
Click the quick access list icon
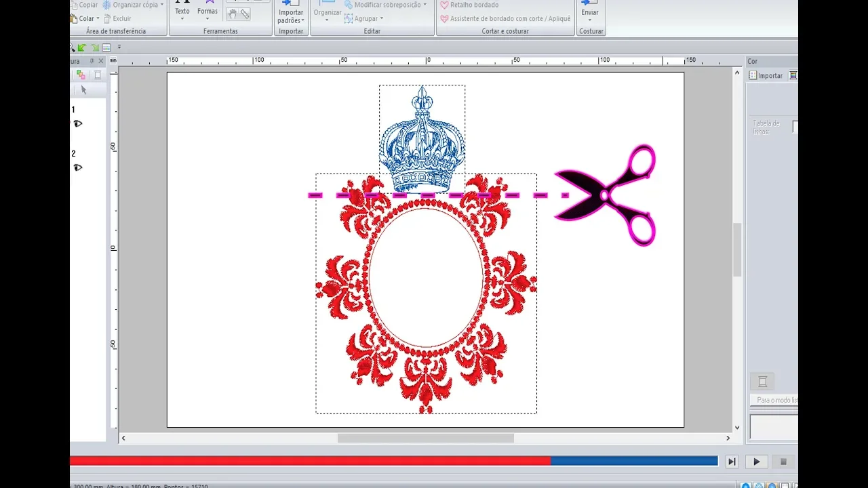106,47
